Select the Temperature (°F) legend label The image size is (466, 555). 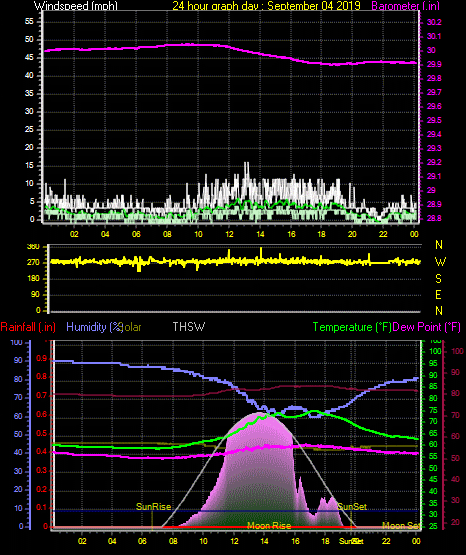click(352, 327)
